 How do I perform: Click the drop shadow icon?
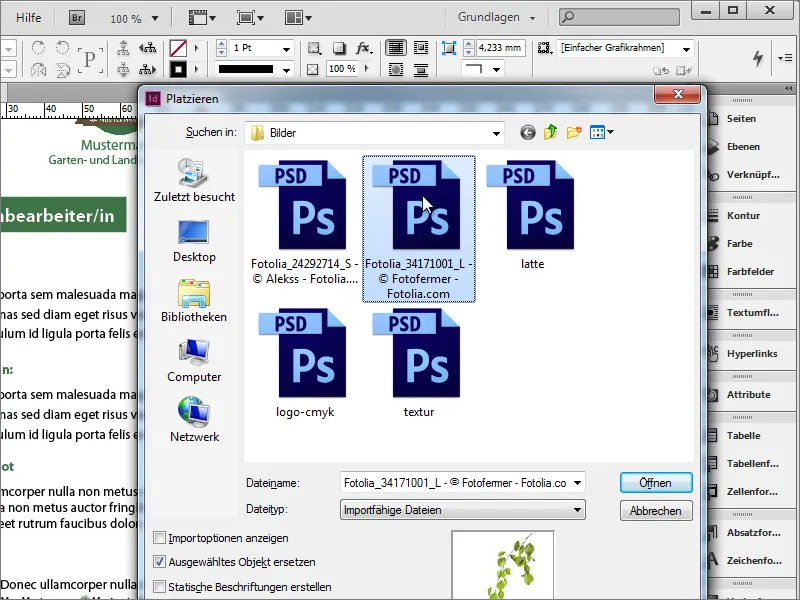[339, 48]
